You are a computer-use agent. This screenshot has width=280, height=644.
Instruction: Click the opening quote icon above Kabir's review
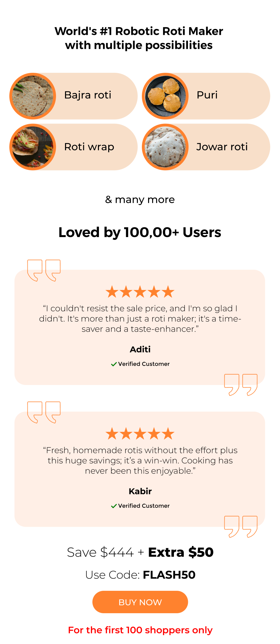coord(44,412)
